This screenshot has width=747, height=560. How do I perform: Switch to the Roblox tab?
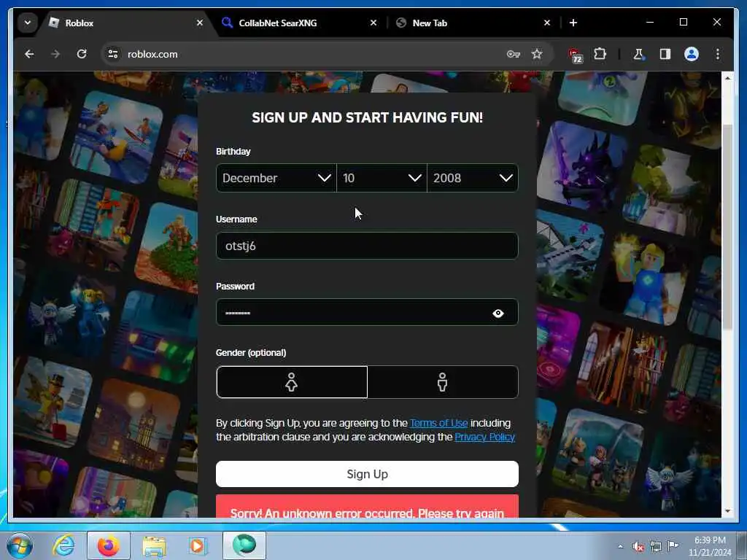125,23
